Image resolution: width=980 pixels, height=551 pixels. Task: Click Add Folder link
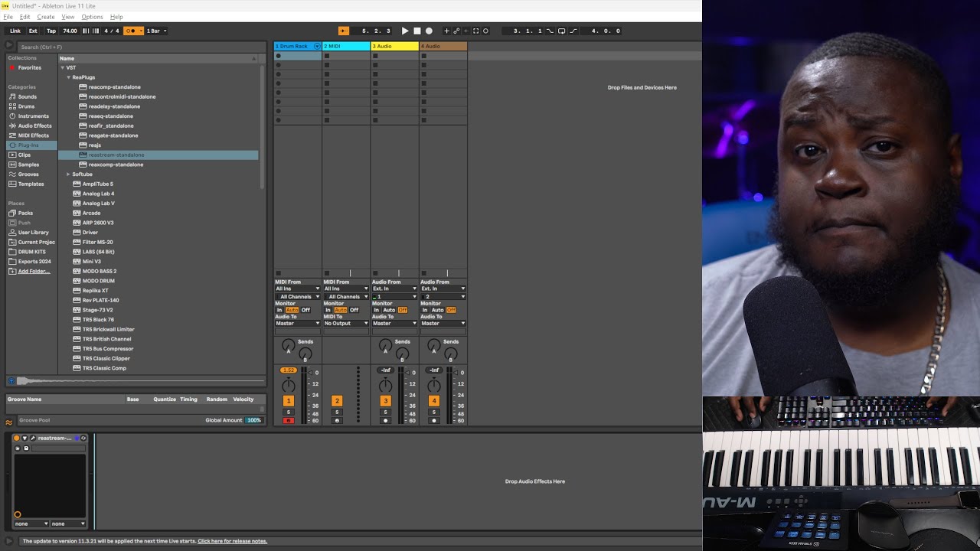pyautogui.click(x=34, y=271)
